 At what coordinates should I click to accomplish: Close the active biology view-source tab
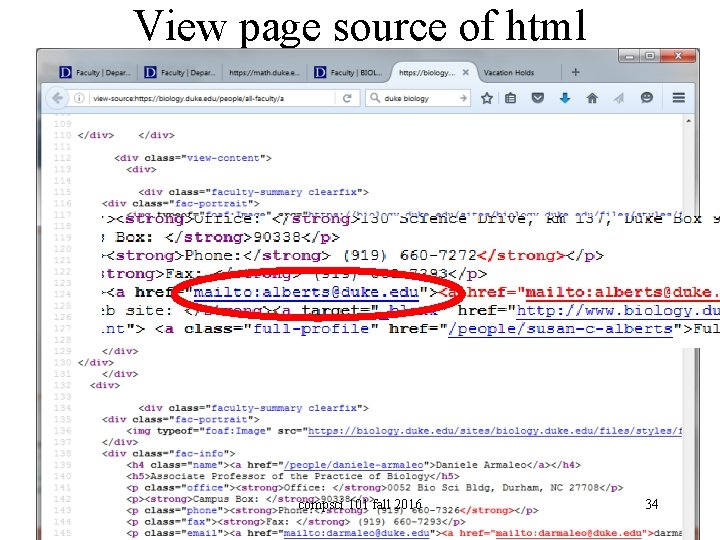tap(466, 72)
